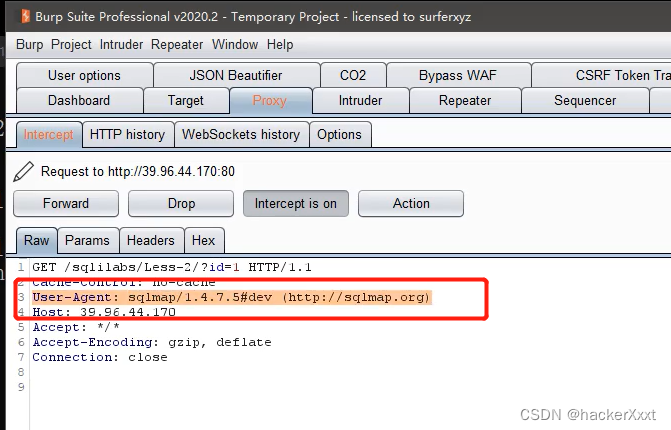Click the Accept-Encoding: gzip, deflate line
This screenshot has height=430, width=671.
[152, 342]
